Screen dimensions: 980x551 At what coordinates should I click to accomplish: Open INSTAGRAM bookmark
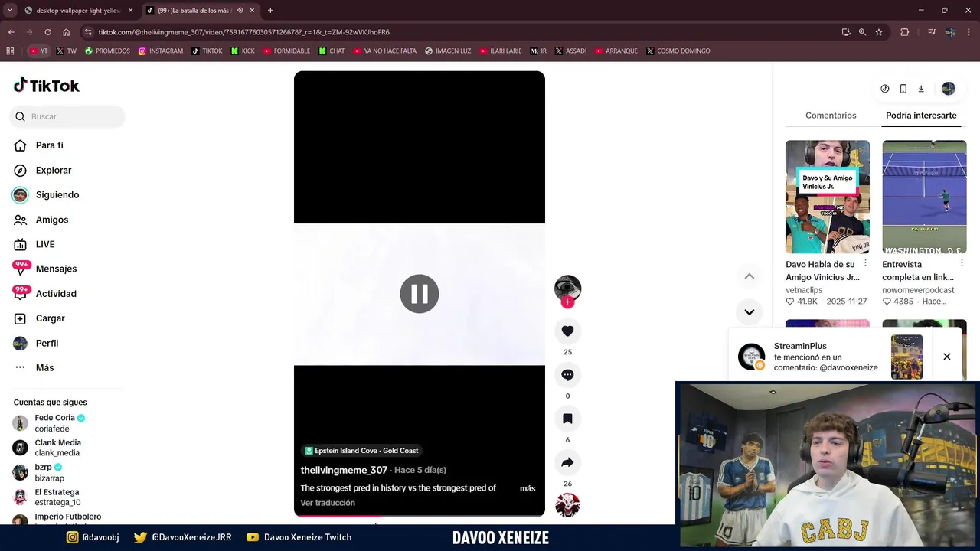point(161,51)
